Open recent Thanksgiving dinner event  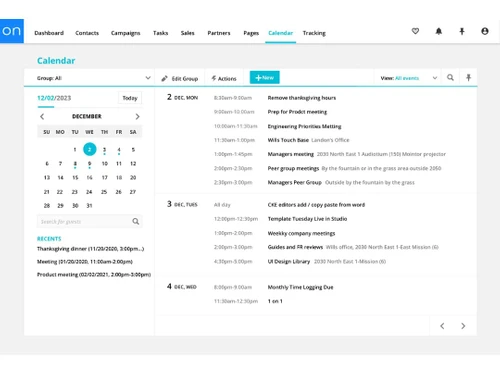pyautogui.click(x=90, y=249)
